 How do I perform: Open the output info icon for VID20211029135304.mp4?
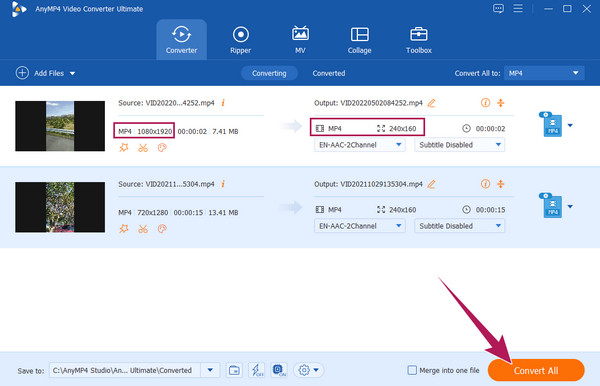click(485, 184)
